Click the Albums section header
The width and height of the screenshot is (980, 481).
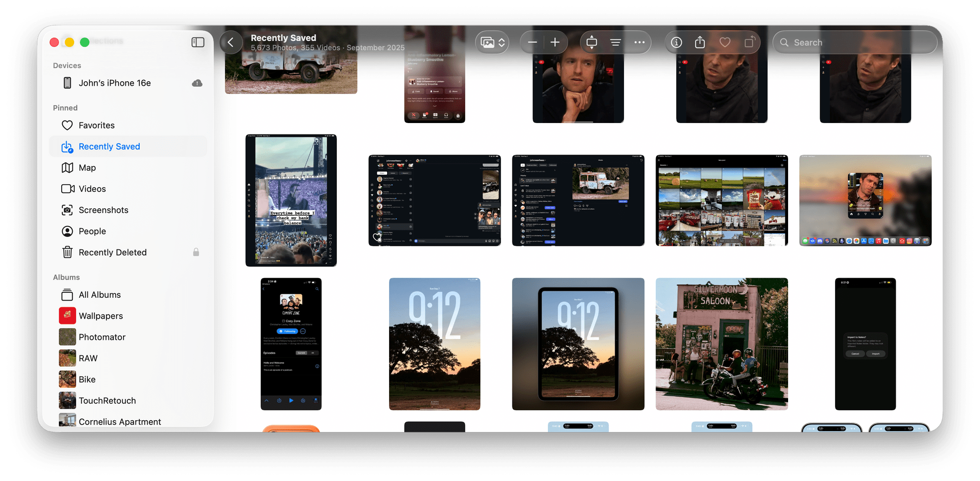pos(67,277)
